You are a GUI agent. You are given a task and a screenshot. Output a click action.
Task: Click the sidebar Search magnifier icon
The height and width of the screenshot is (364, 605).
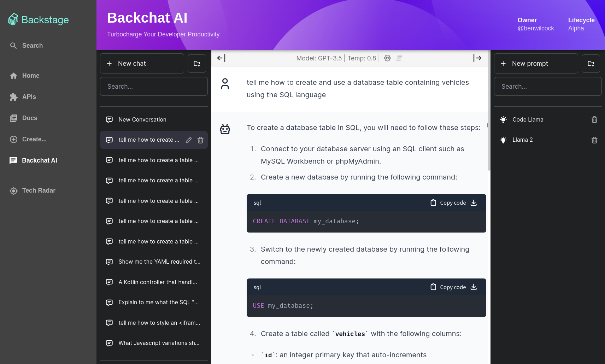[13, 46]
